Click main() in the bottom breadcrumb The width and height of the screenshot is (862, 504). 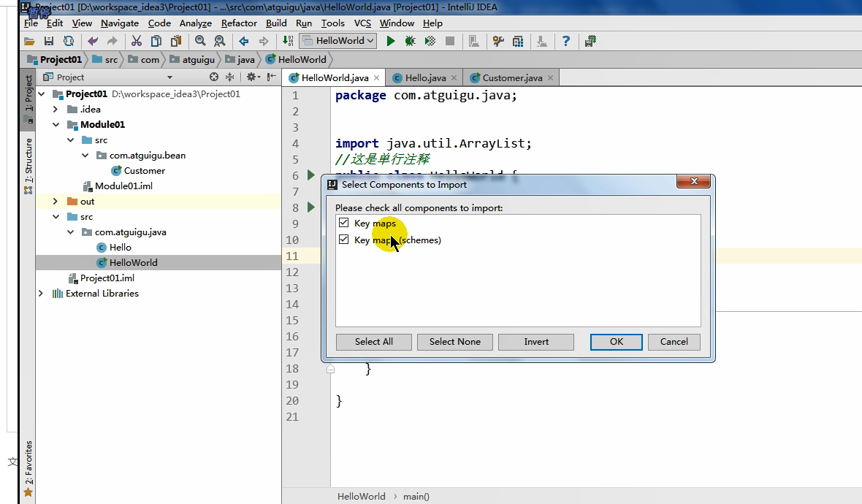coord(416,496)
